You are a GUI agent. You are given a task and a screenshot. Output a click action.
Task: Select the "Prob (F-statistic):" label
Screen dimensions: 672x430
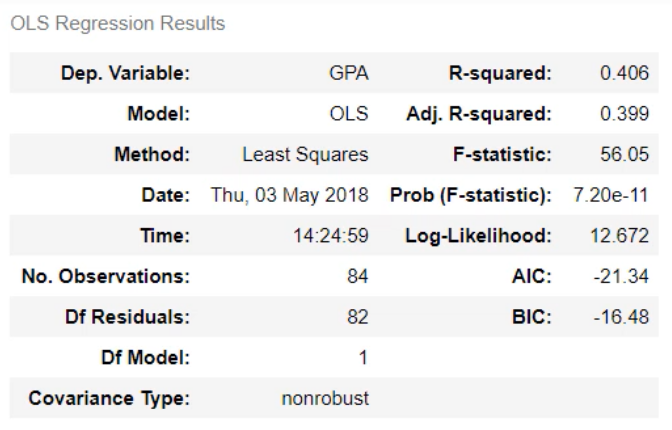(x=470, y=195)
